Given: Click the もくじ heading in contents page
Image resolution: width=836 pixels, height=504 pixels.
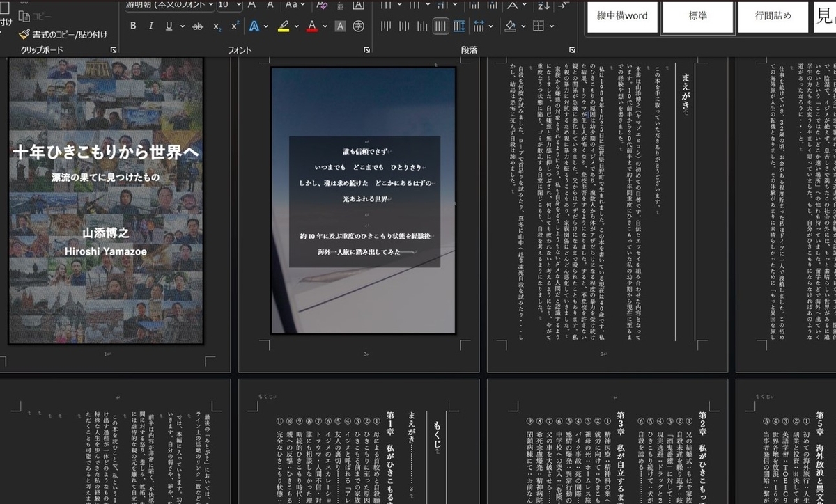Looking at the screenshot, I should (x=437, y=435).
